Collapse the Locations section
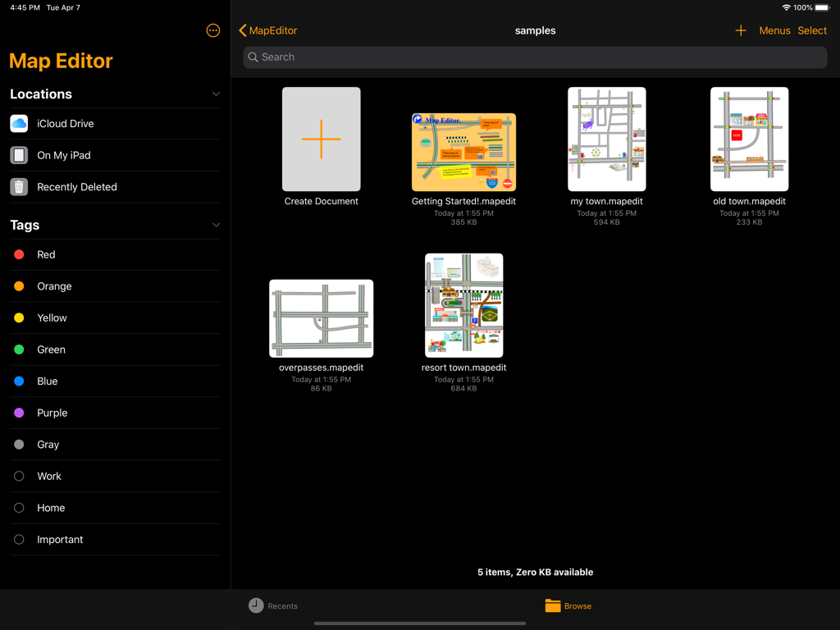 click(216, 94)
